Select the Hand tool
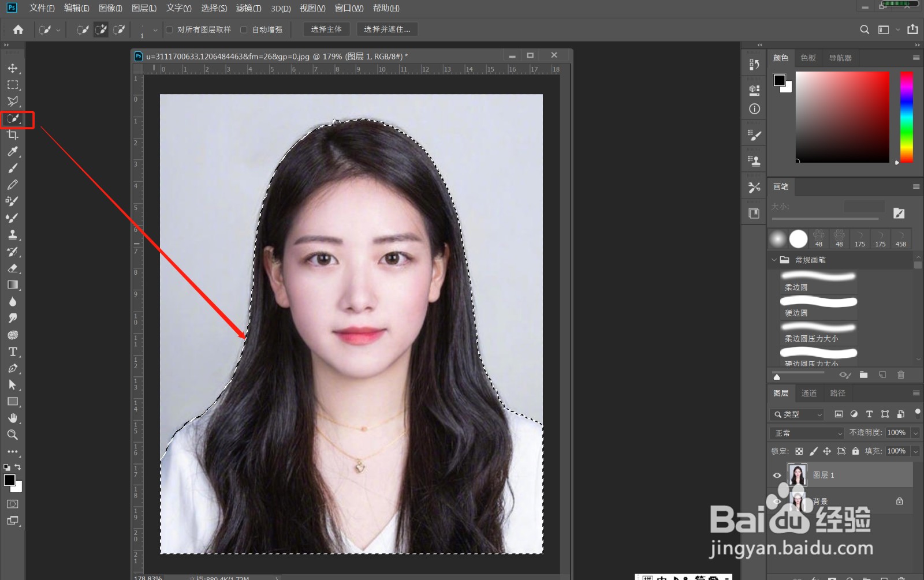 pos(13,418)
